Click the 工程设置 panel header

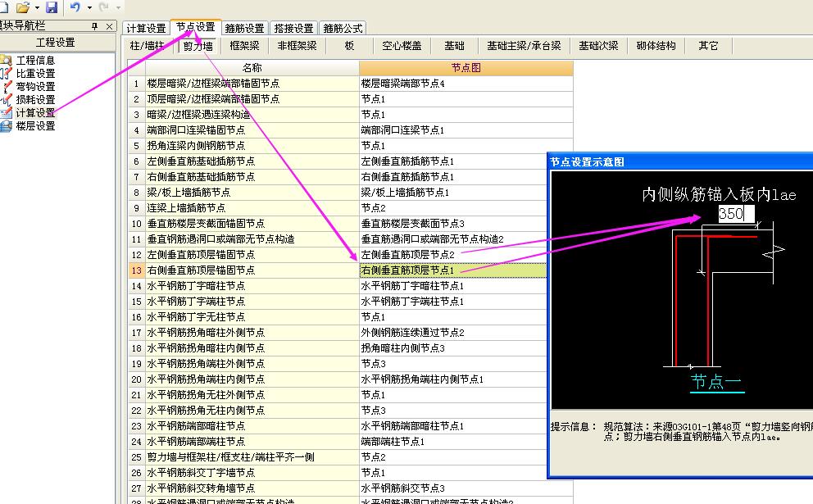point(56,43)
